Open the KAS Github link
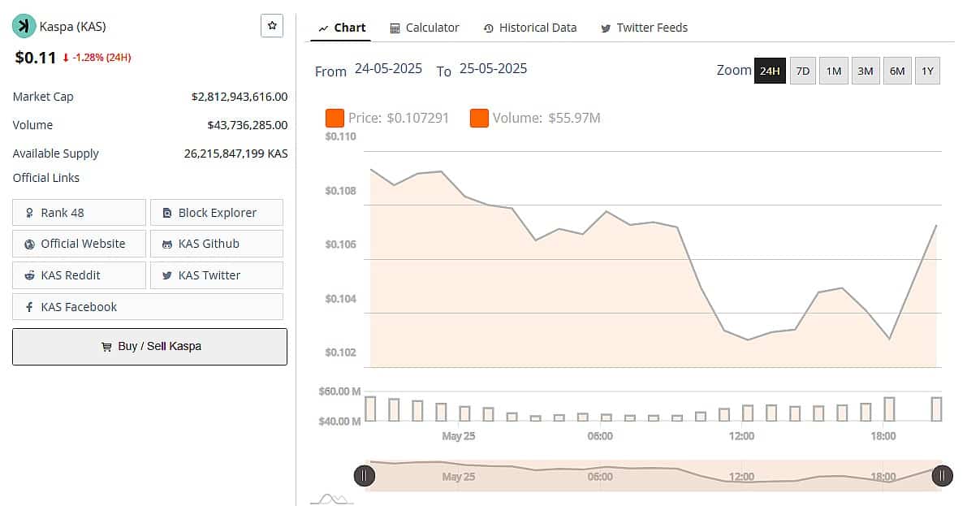Screen dimensions: 980x506 pos(217,244)
